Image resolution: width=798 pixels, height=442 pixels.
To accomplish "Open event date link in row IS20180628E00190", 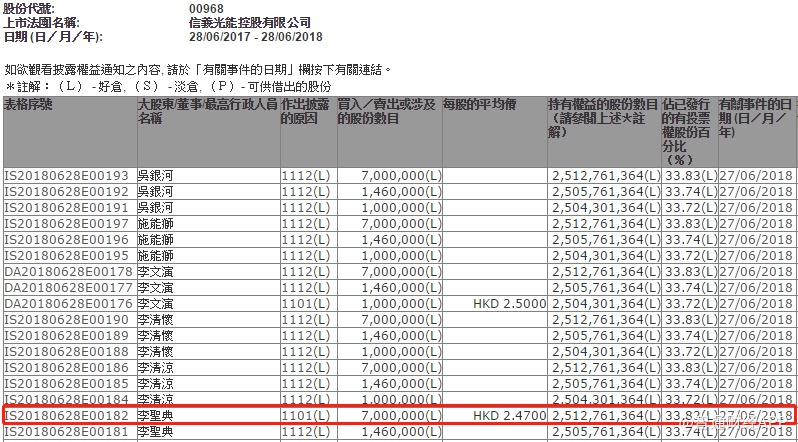I will click(x=756, y=319).
